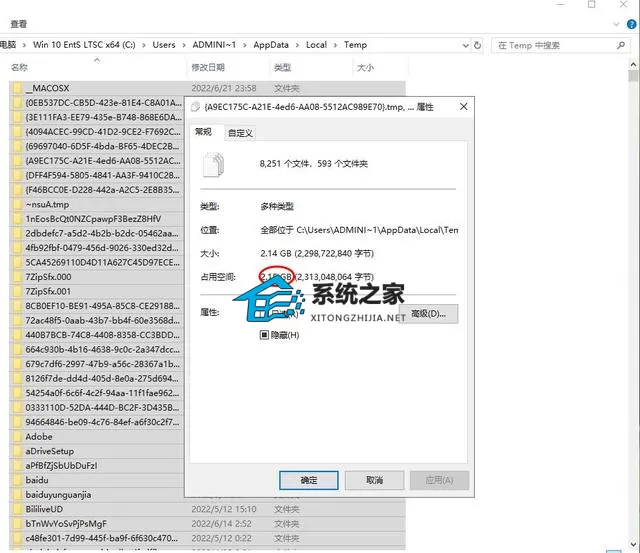Toggle the 隐藏(H) hidden checkbox
Viewport: 640px width, 553px height.
[x=264, y=335]
